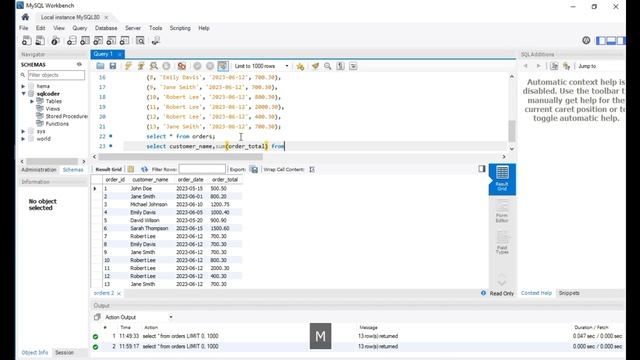Select the Session tab

click(64, 352)
